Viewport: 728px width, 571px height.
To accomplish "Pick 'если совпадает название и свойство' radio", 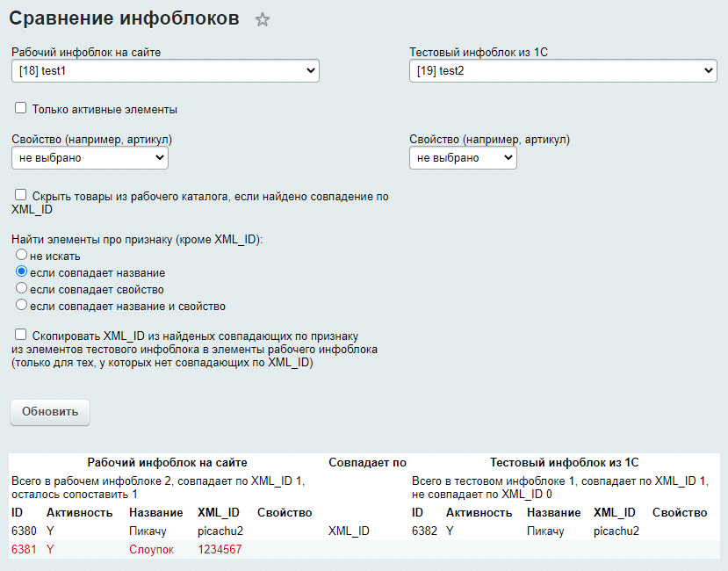I will coord(22,305).
